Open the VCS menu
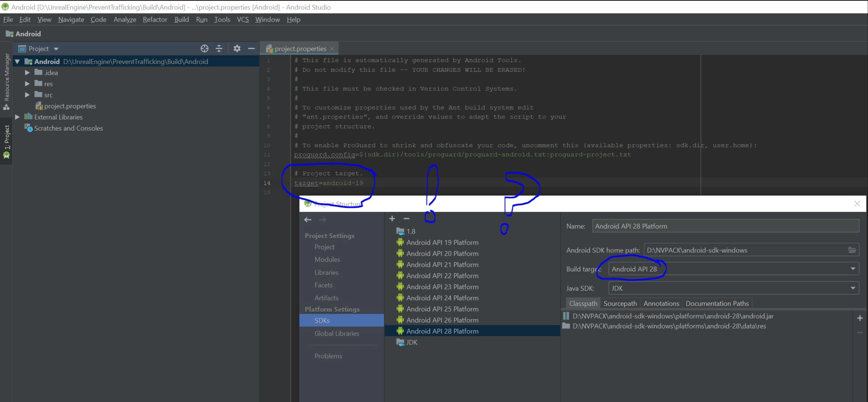Screen dimensions: 868x402 click(x=243, y=19)
